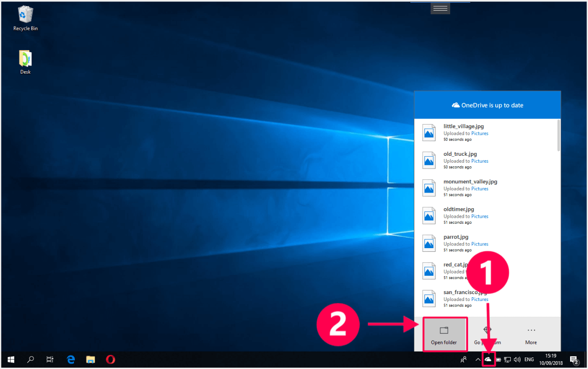This screenshot has width=588, height=369.
Task: Select the oldtimer.jpg file name
Action: tap(458, 209)
